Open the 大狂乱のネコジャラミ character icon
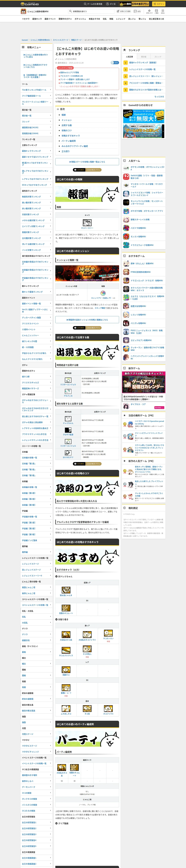Image resolution: width=186 pixels, height=868 pixels. (x=87, y=634)
